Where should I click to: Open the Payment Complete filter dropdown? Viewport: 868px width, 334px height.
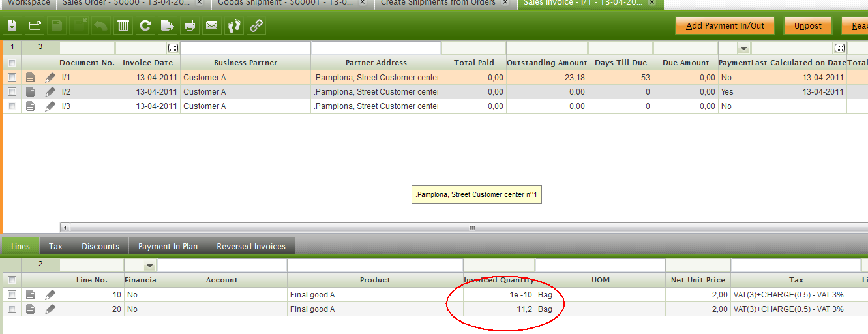click(x=743, y=48)
